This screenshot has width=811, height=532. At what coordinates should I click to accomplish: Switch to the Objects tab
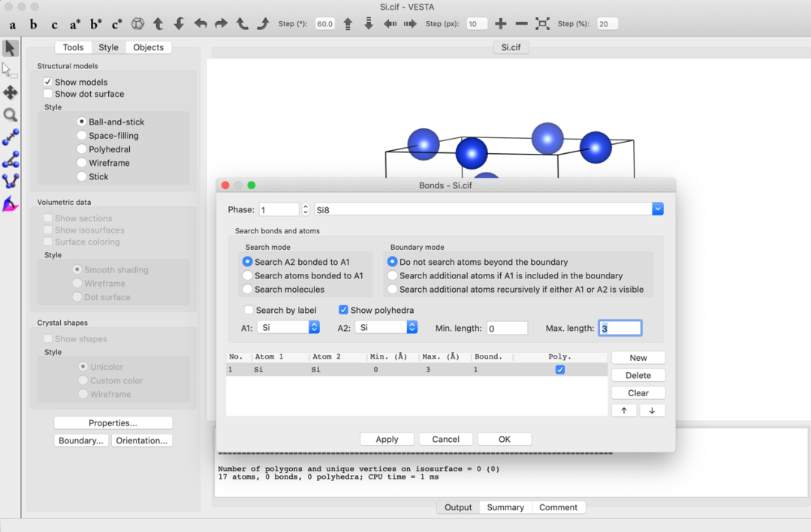149,47
